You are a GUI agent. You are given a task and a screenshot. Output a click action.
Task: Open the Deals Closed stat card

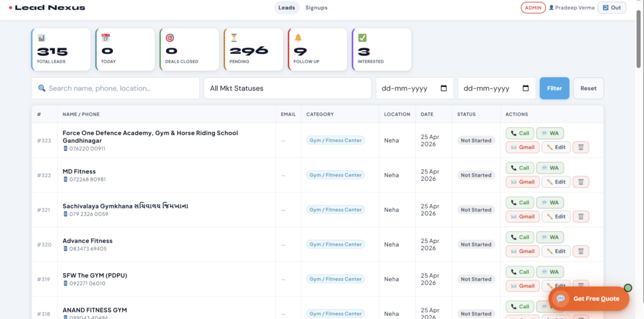[189, 49]
